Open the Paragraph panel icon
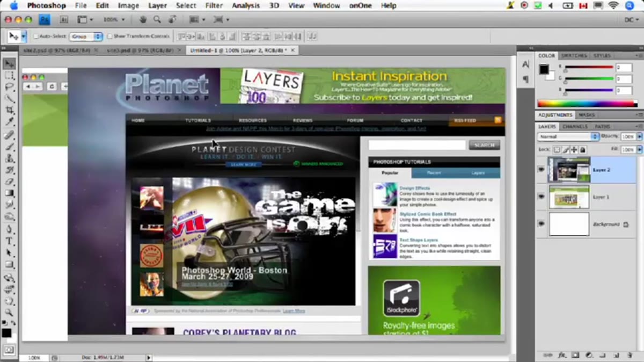The height and width of the screenshot is (362, 644). 525,79
